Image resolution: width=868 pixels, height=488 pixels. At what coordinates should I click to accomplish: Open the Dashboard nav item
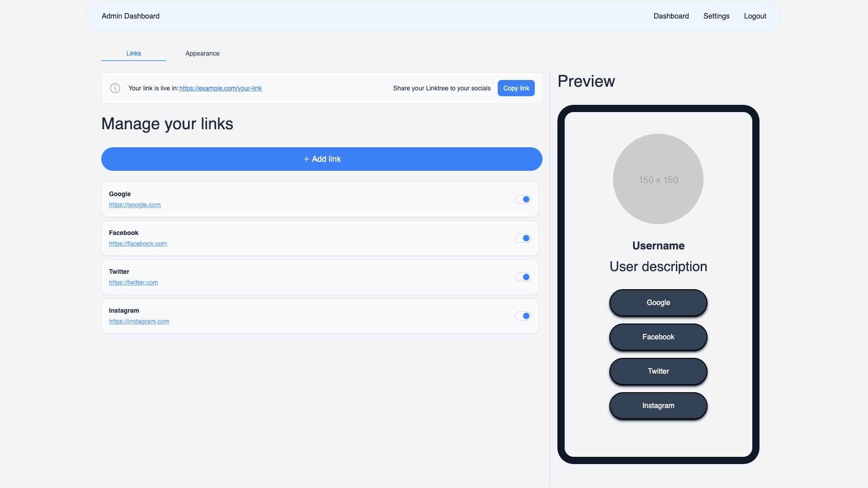671,16
